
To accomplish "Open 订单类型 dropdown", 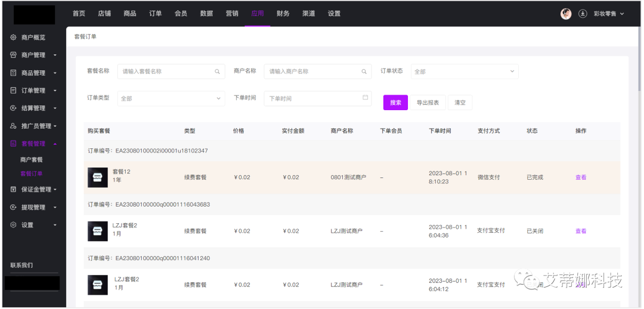I will (171, 98).
